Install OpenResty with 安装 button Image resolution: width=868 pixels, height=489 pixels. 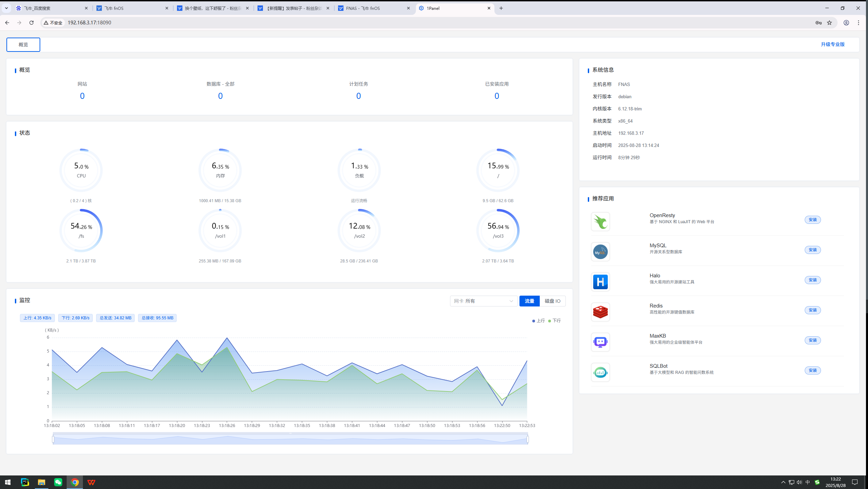(x=813, y=220)
